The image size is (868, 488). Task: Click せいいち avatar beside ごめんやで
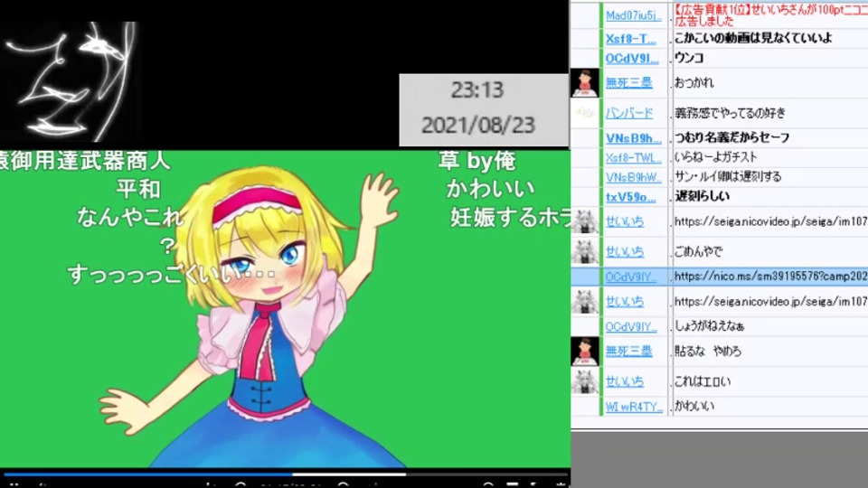(585, 252)
